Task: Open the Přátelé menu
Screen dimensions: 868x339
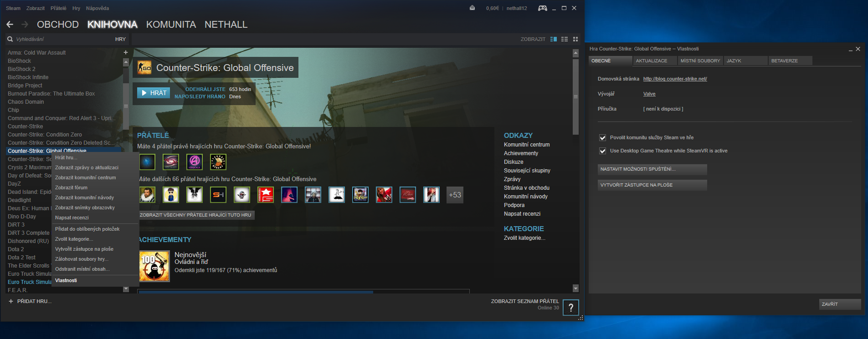Action: pyautogui.click(x=58, y=8)
